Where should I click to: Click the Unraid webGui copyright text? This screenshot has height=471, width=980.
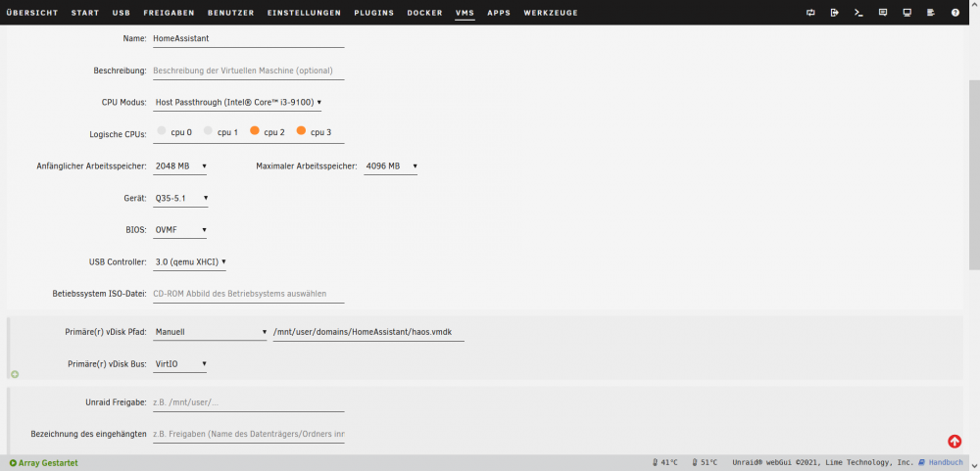[x=823, y=463]
